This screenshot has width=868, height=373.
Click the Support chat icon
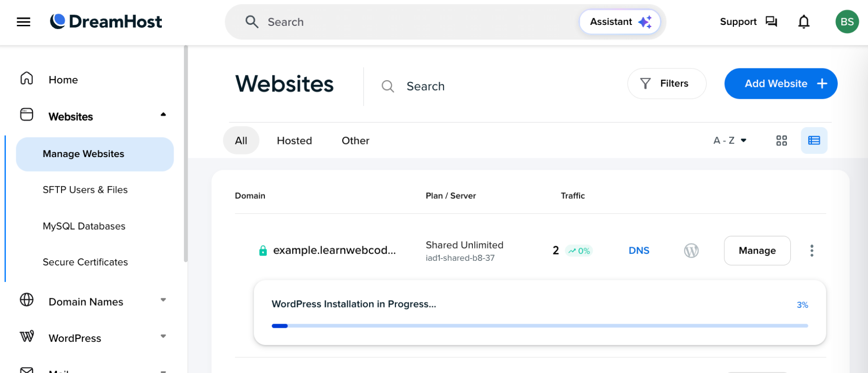coord(771,22)
